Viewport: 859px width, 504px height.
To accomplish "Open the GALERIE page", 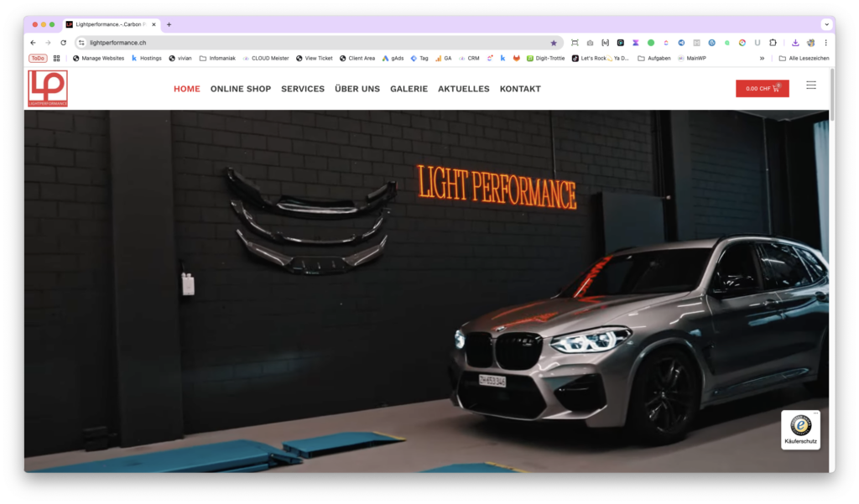I will click(409, 89).
